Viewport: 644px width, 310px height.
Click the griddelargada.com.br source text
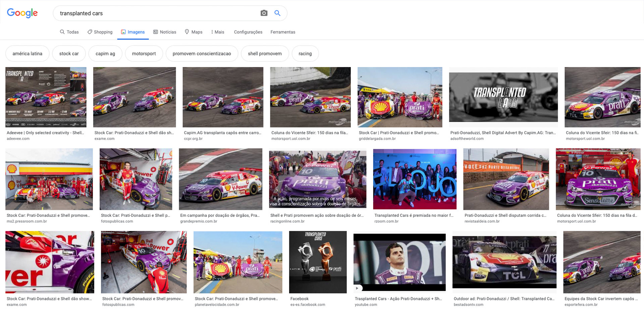pos(377,138)
